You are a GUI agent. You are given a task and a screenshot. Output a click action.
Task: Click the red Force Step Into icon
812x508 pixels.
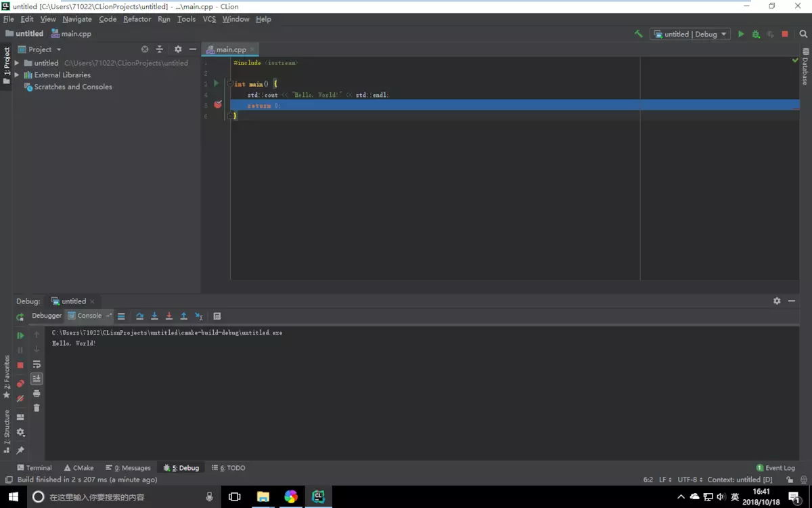(169, 316)
